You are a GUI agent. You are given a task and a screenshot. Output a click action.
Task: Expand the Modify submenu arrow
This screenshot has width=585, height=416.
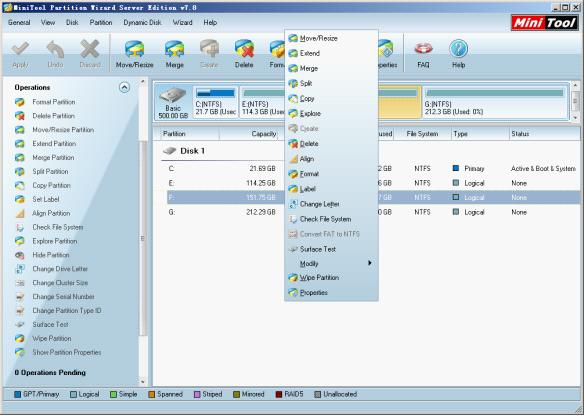369,263
